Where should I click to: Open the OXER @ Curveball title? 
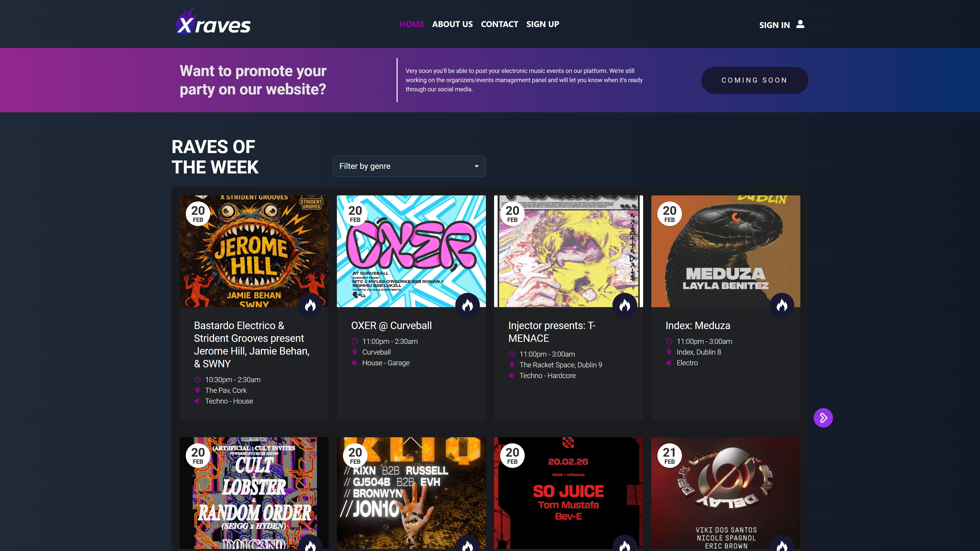tap(391, 325)
